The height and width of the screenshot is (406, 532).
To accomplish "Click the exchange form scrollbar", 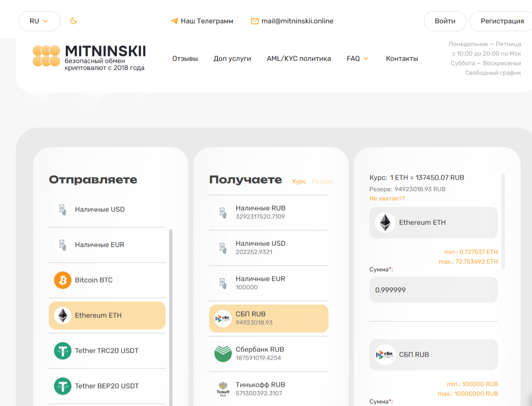I will 504,221.
